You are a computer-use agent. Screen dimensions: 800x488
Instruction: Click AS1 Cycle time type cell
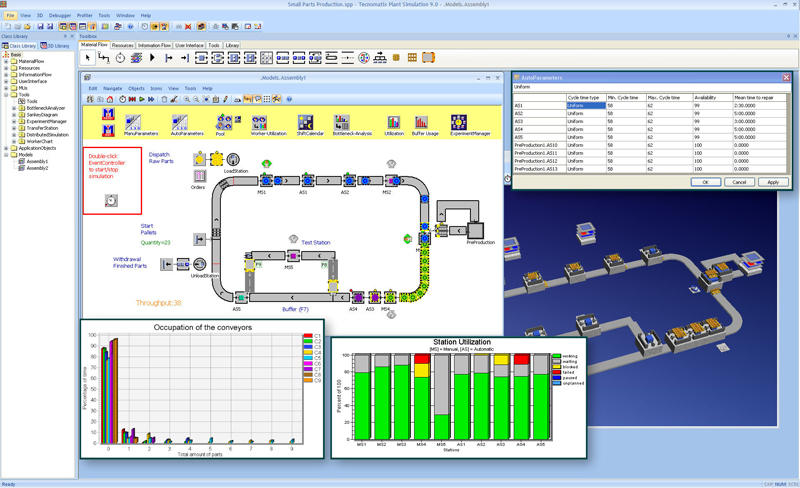point(586,106)
